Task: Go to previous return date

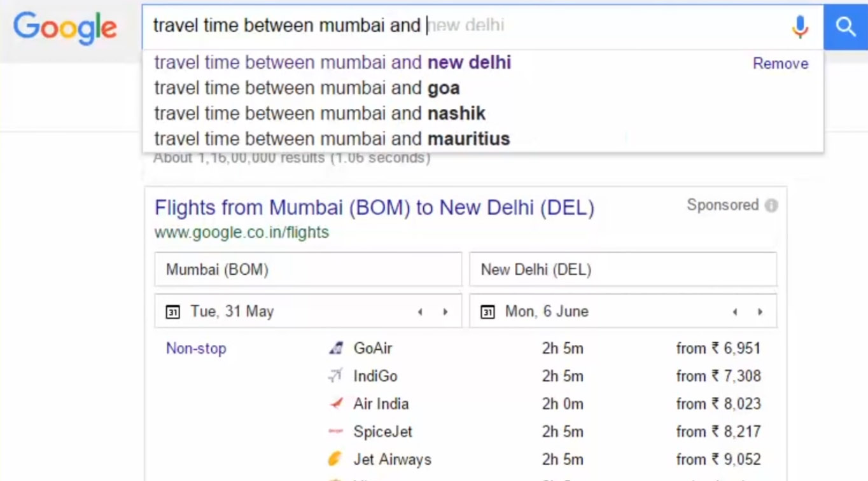Action: [735, 312]
